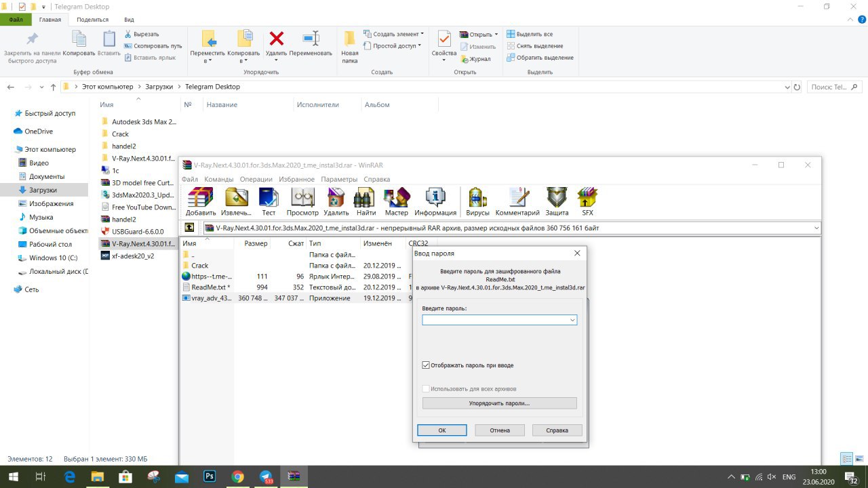Open the Операции menu in WinRAR

[256, 179]
